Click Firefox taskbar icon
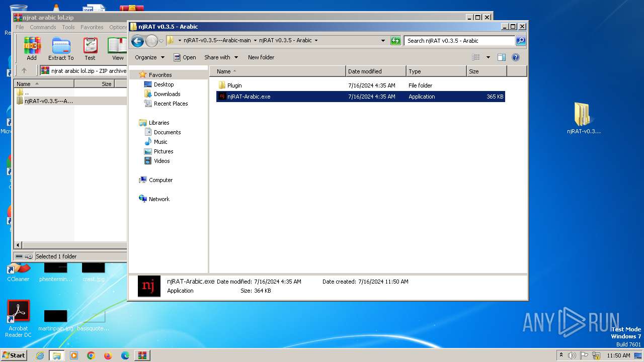This screenshot has height=362, width=644. (x=108, y=355)
